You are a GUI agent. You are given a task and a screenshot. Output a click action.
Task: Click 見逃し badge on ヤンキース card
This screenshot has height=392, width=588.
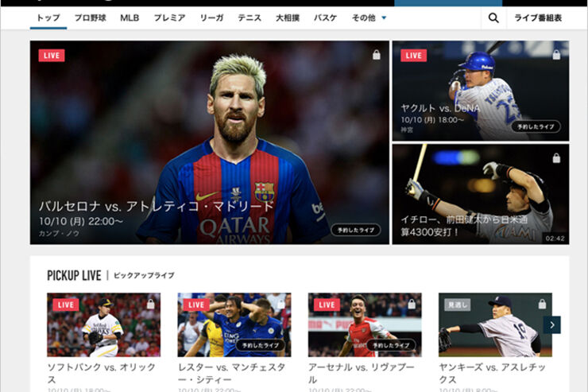click(x=458, y=305)
